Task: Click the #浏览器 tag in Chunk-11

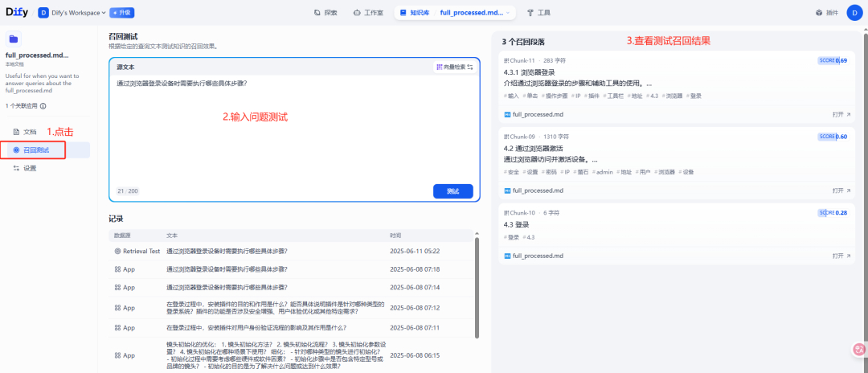Action: click(671, 96)
